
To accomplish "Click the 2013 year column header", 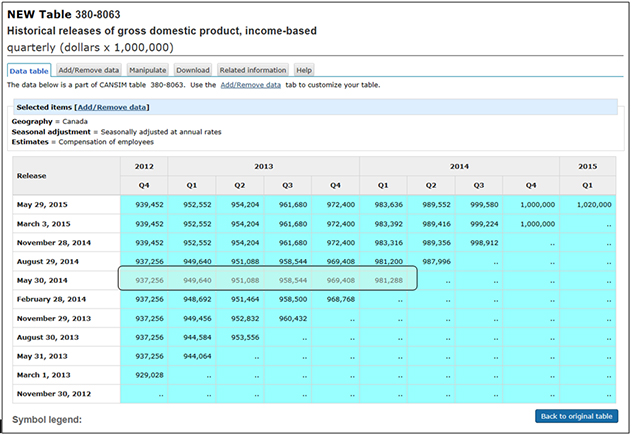I will pyautogui.click(x=263, y=166).
